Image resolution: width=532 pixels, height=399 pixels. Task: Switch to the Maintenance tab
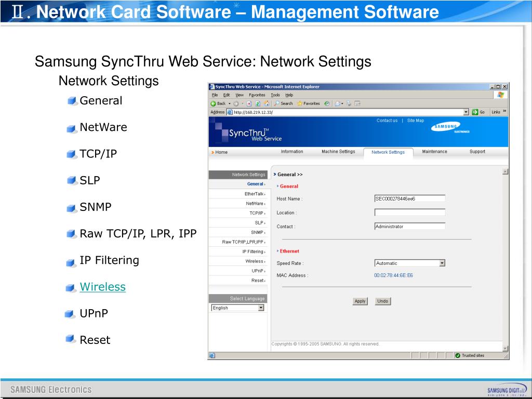434,152
